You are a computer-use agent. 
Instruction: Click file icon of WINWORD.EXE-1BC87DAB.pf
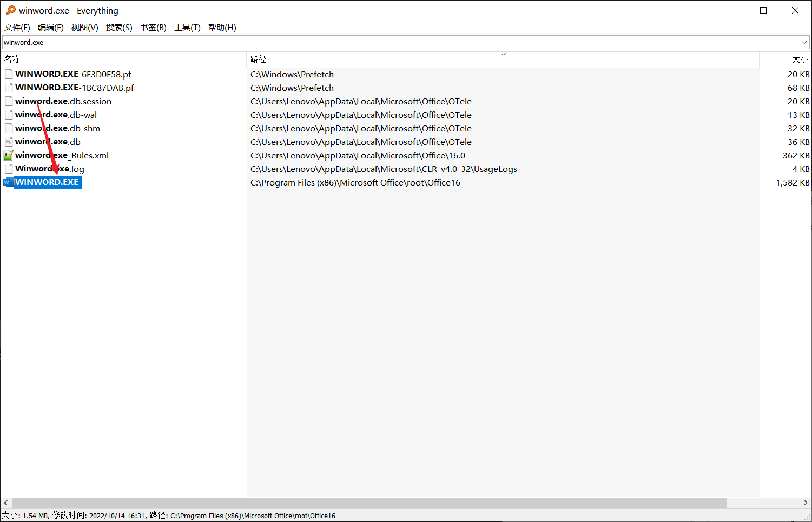coord(9,88)
